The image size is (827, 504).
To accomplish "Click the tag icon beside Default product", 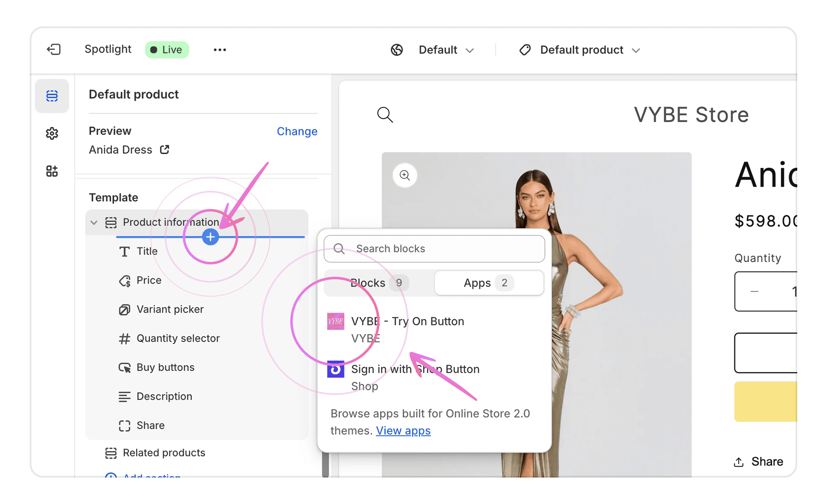I will click(x=525, y=50).
